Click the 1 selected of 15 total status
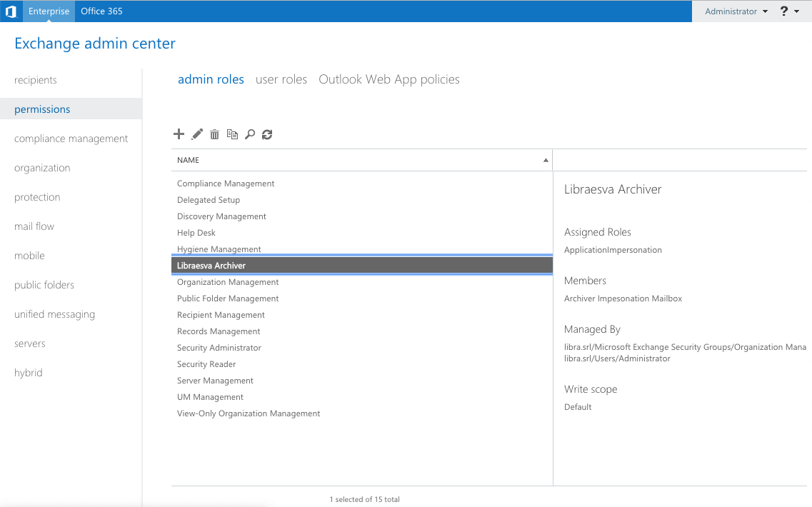812x507 pixels. [x=364, y=500]
